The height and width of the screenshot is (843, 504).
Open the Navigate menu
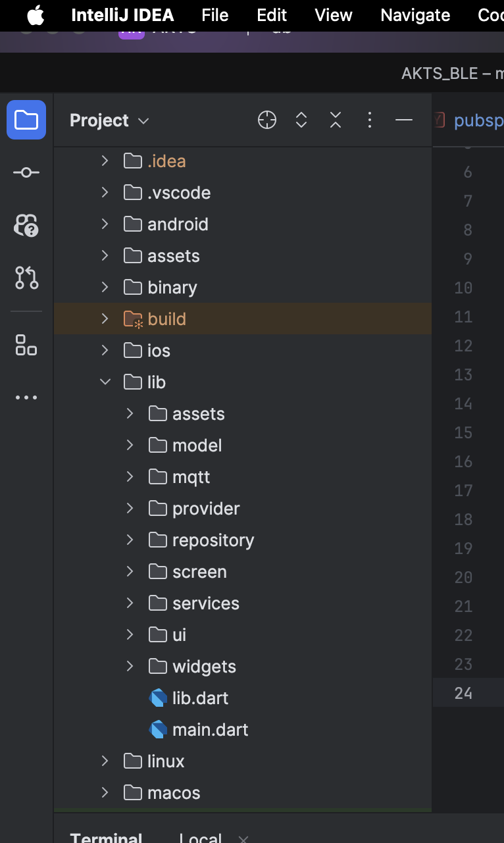(415, 15)
